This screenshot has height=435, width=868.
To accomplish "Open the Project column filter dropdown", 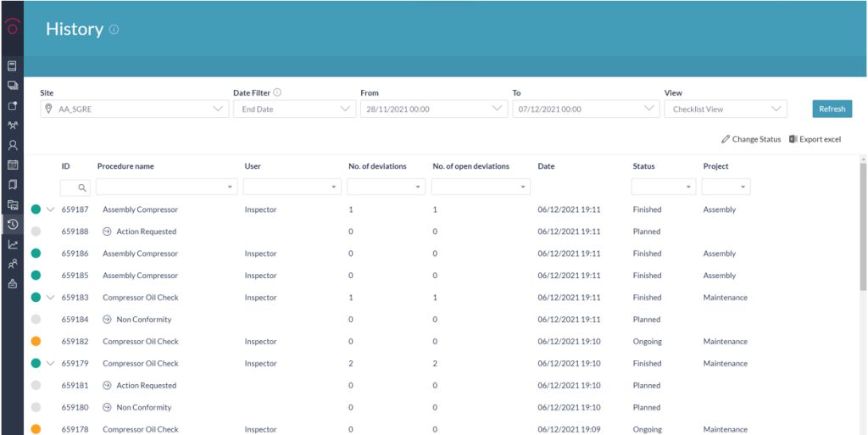I will click(726, 187).
